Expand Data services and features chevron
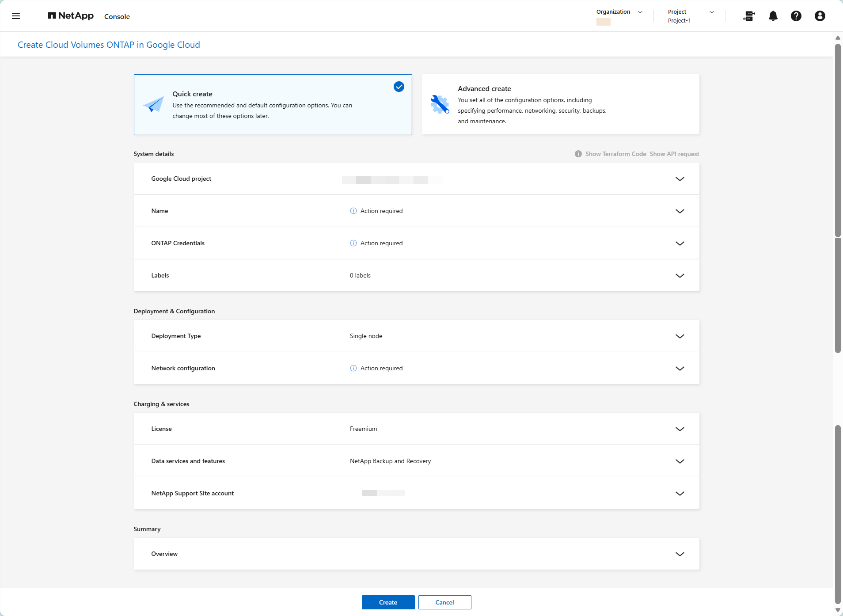This screenshot has height=616, width=843. tap(680, 461)
